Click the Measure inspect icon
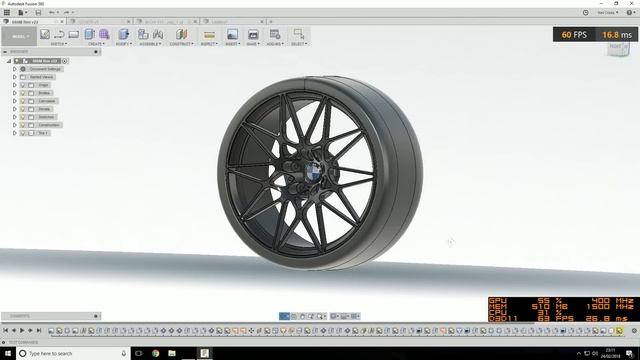Image resolution: width=640 pixels, height=360 pixels. 209,35
